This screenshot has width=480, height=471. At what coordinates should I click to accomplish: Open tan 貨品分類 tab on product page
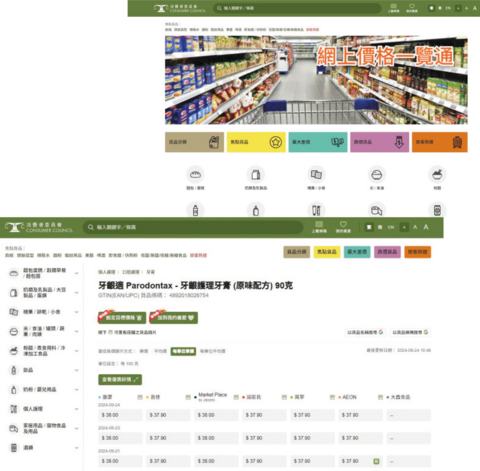point(297,252)
